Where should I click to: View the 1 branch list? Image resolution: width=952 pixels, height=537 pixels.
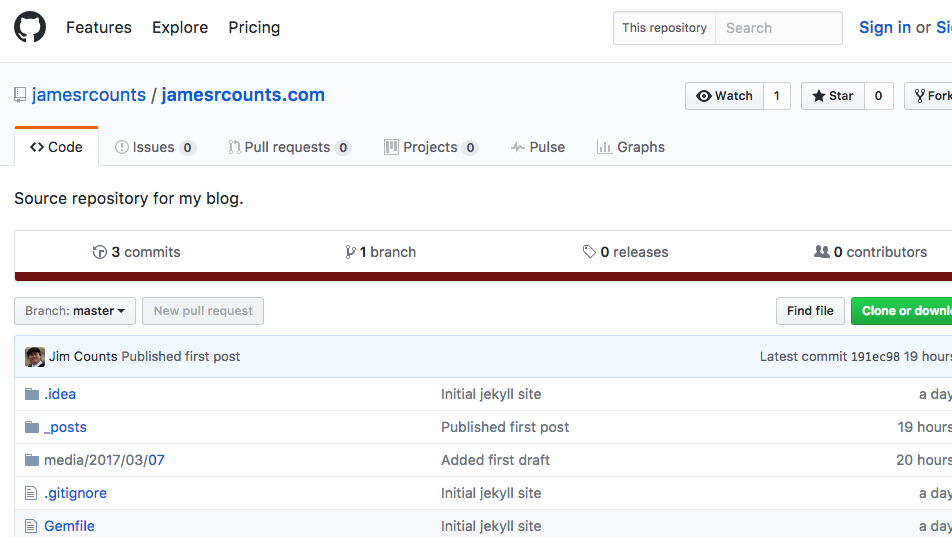pyautogui.click(x=381, y=251)
